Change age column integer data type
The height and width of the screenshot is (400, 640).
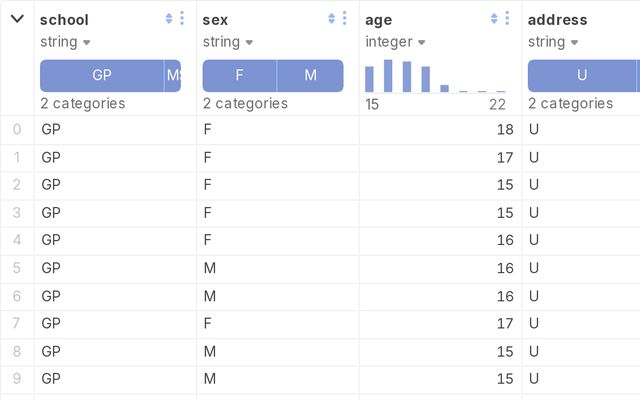point(396,42)
